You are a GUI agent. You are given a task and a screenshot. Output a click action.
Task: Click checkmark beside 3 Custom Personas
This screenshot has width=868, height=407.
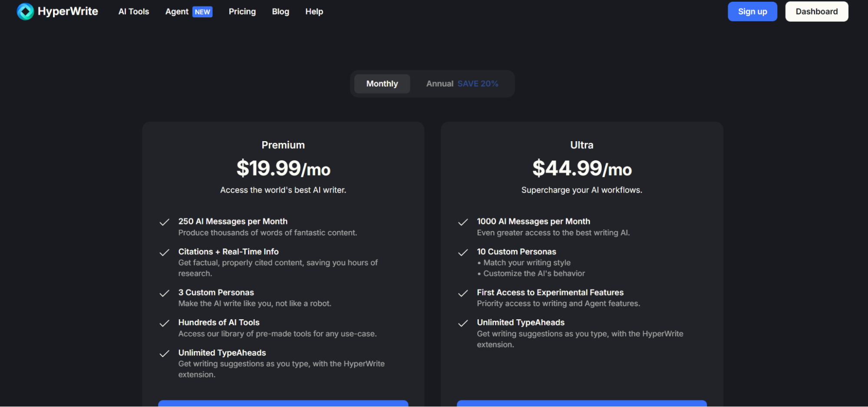(164, 294)
